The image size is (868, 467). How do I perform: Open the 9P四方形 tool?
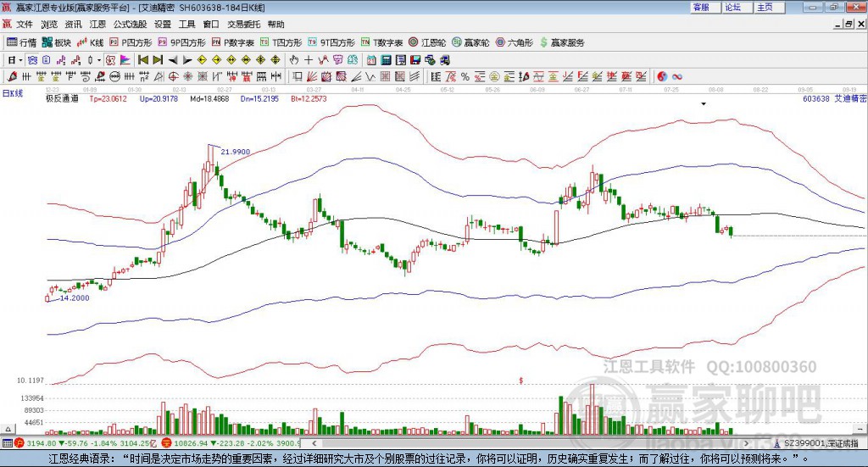coord(181,42)
